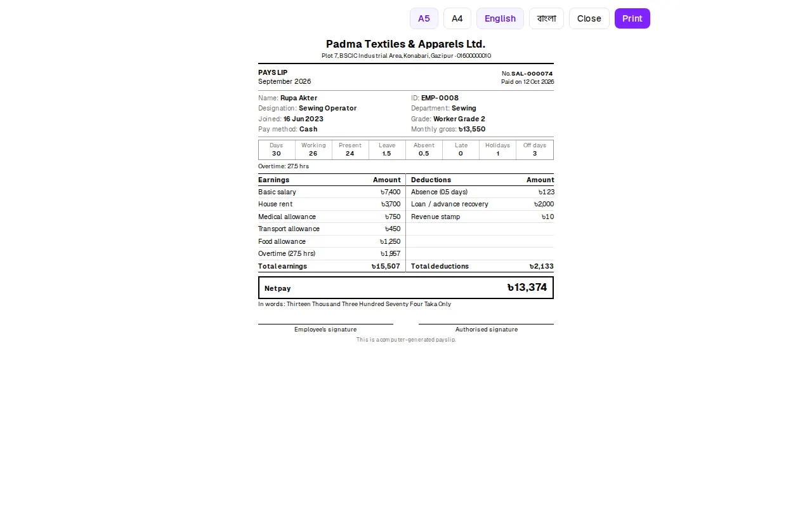Click joined date 16 Jun 2023
The image size is (812, 508).
[x=303, y=119]
